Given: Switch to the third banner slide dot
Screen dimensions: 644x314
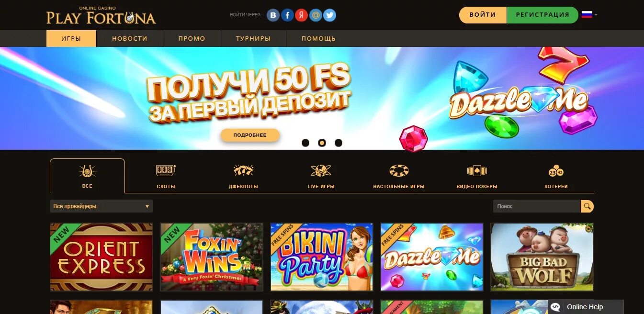Looking at the screenshot, I should tap(339, 143).
